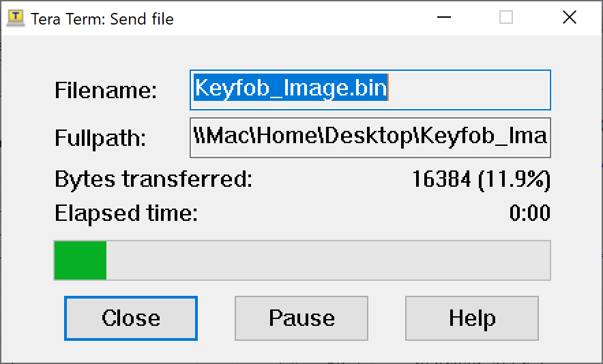Click the green filled part of progress bar
Image resolution: width=603 pixels, height=364 pixels.
(x=80, y=260)
